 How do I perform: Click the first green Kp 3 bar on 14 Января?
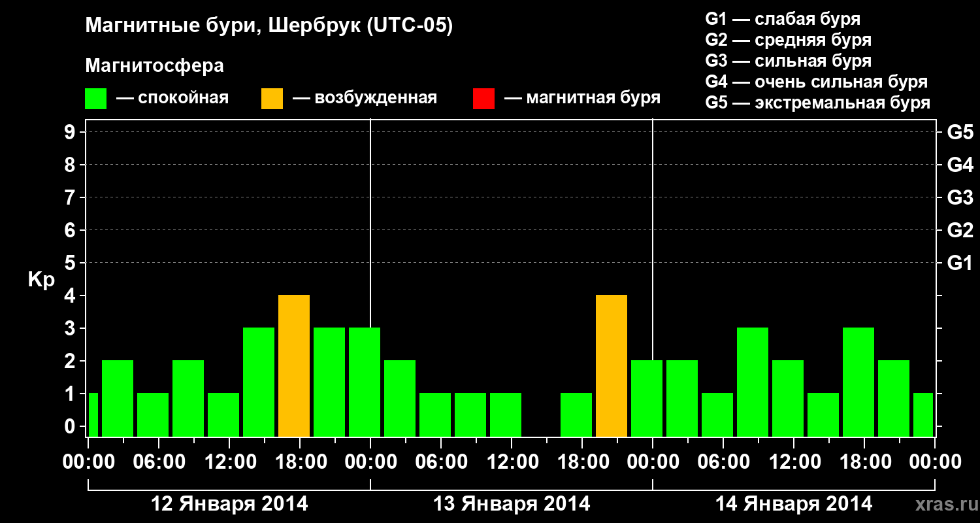[753, 382]
